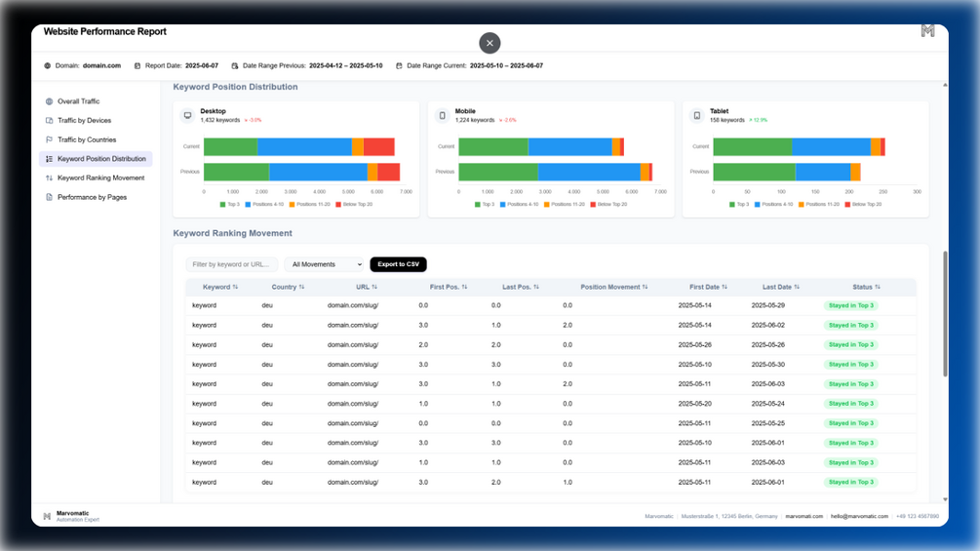The height and width of the screenshot is (551, 980).
Task: Toggle Below Top 20 legend in Mobile chart
Action: tap(608, 204)
